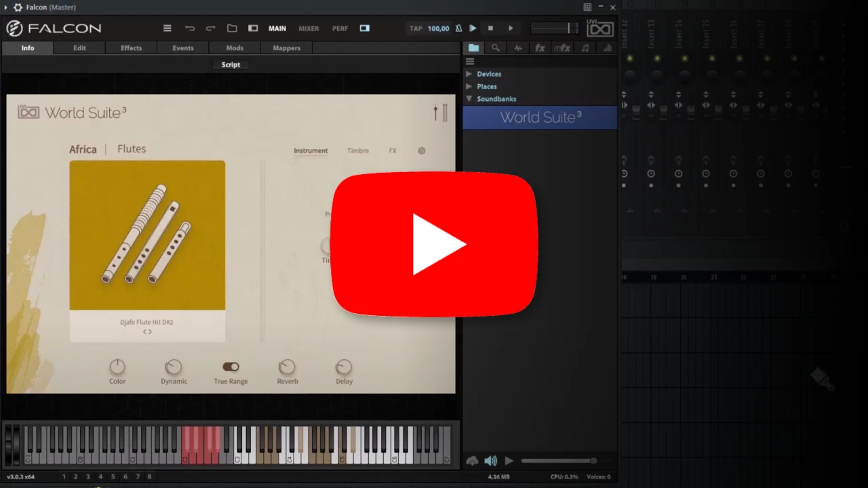The image size is (868, 488).
Task: Click the tempo value 100,00 field
Action: click(x=438, y=28)
